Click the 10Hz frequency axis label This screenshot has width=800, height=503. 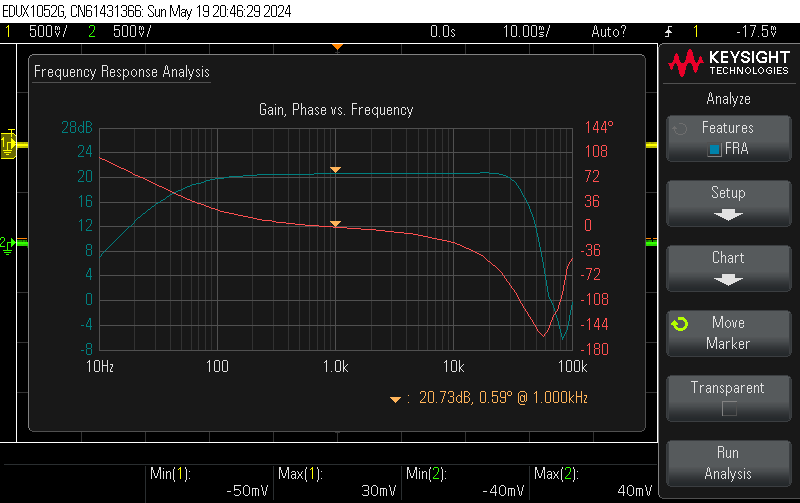[x=100, y=366]
